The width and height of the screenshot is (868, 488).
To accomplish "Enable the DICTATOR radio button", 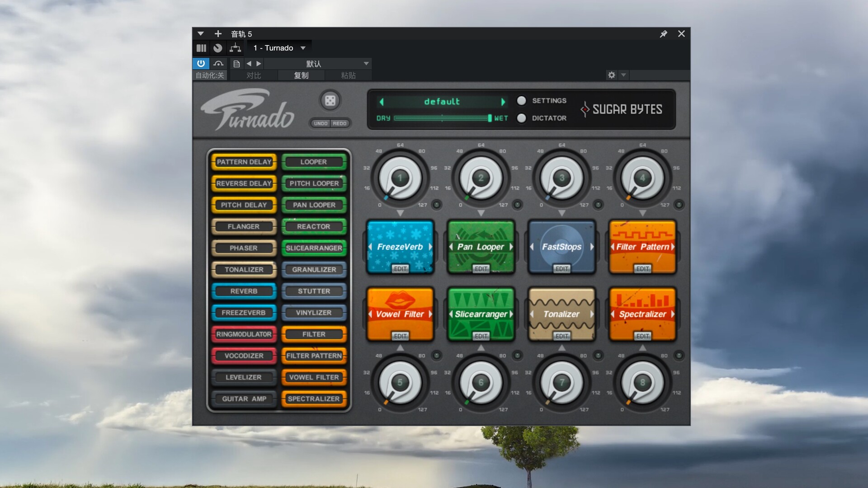I will [521, 118].
